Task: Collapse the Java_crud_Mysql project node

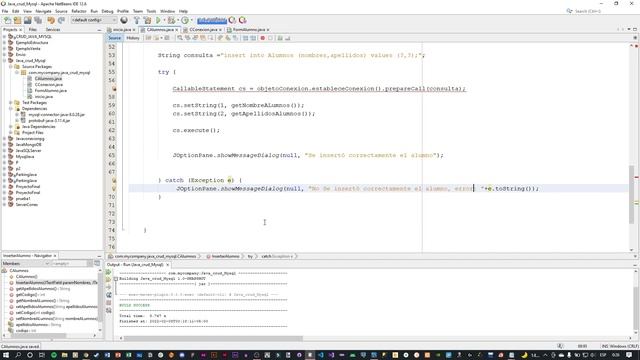Action: pos(4,60)
